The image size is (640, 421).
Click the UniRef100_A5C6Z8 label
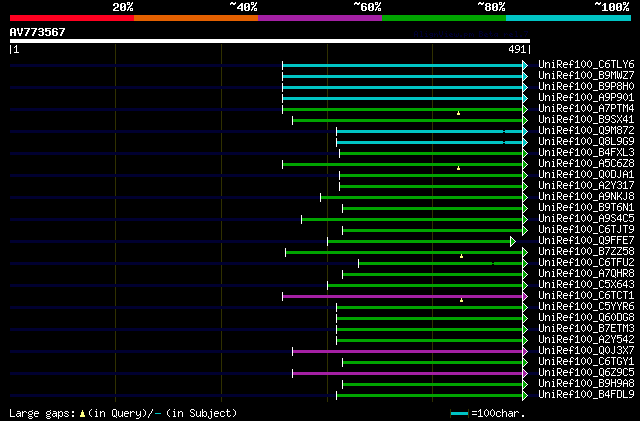coord(586,164)
